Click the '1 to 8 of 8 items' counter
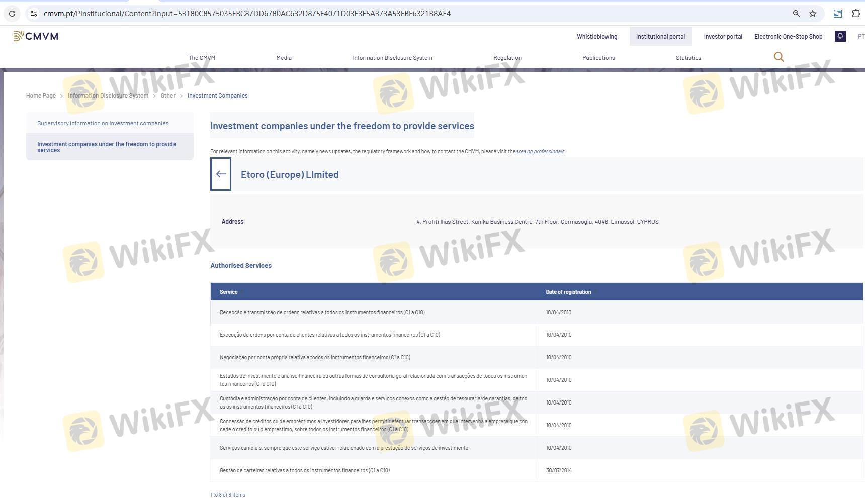The height and width of the screenshot is (504, 865). click(x=228, y=495)
